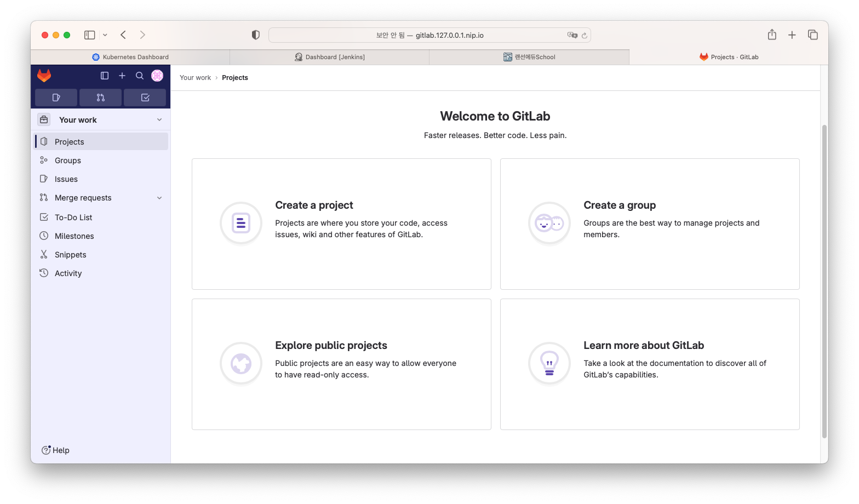
Task: Click the Create a group illustration
Action: (x=549, y=223)
